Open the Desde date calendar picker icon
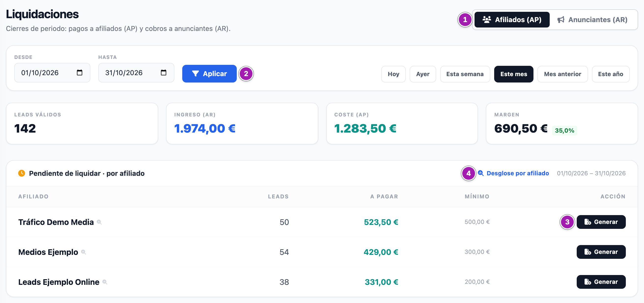The image size is (644, 303). (x=80, y=73)
